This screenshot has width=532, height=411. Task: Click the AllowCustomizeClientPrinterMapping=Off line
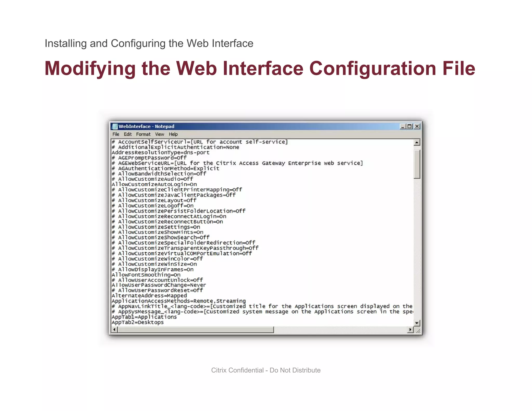177,190
